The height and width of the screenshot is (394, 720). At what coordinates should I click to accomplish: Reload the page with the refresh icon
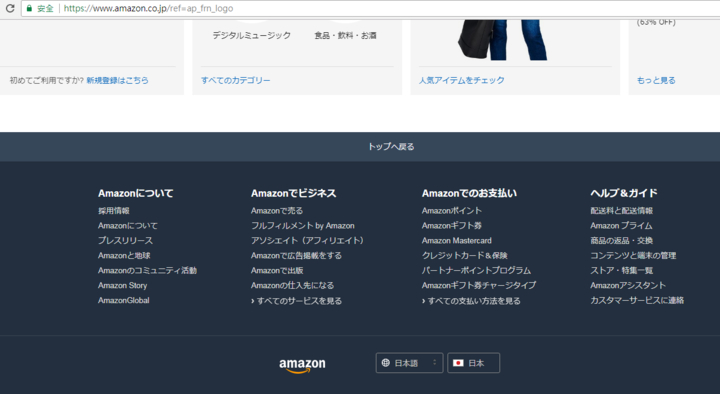tap(10, 8)
